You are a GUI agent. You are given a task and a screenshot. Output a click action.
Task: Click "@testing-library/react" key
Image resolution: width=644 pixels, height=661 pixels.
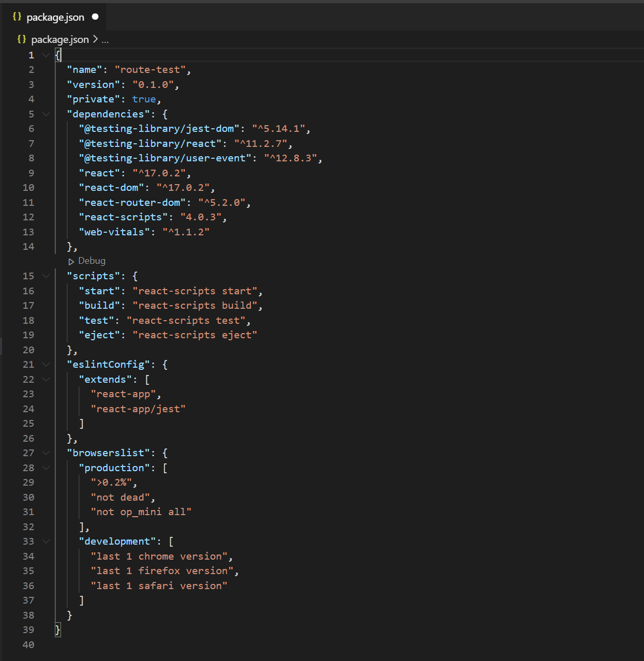click(x=150, y=144)
